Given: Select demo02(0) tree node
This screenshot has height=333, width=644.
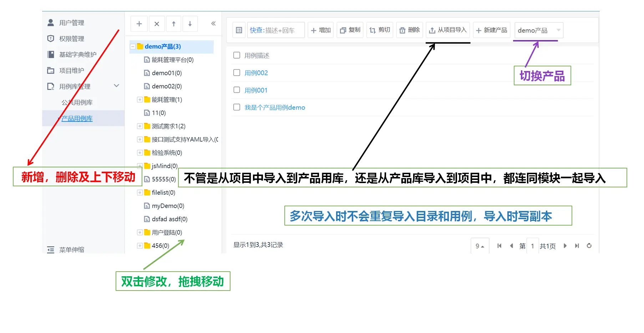Looking at the screenshot, I should pyautogui.click(x=167, y=86).
